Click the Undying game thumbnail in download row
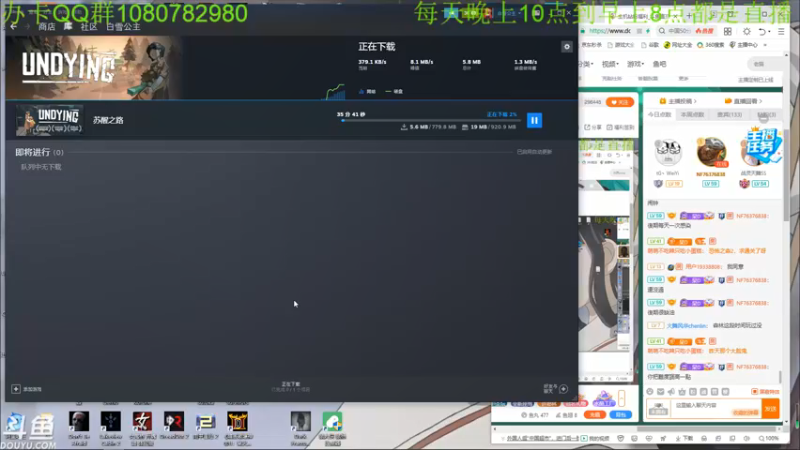Image resolution: width=800 pixels, height=450 pixels. 49,120
